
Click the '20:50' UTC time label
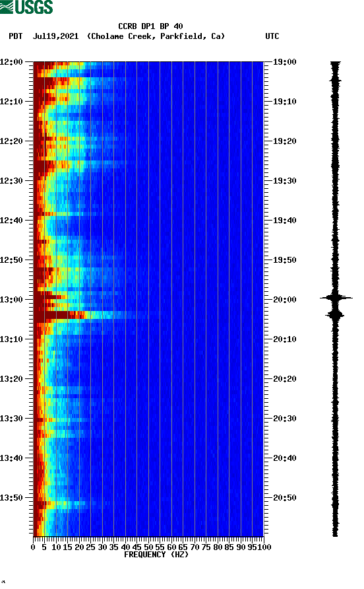coord(285,498)
